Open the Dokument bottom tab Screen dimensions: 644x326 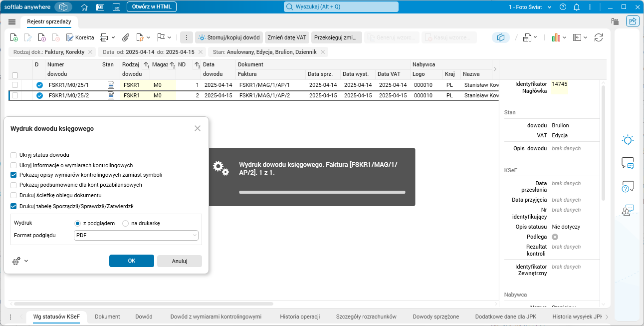(107, 317)
